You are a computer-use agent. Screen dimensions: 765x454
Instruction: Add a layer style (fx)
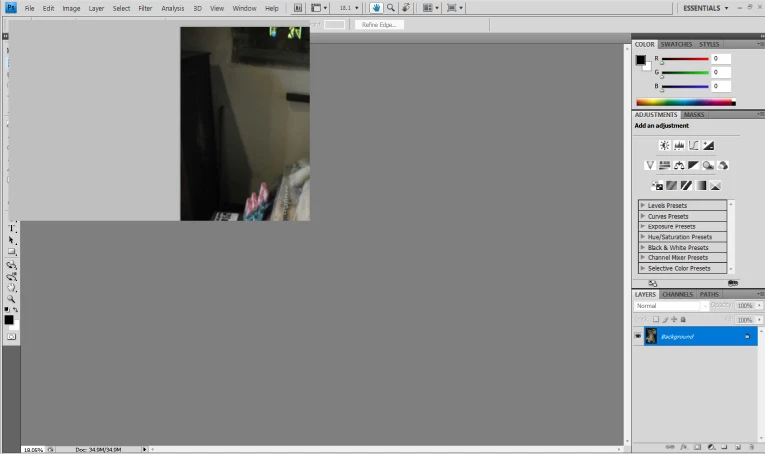[684, 447]
